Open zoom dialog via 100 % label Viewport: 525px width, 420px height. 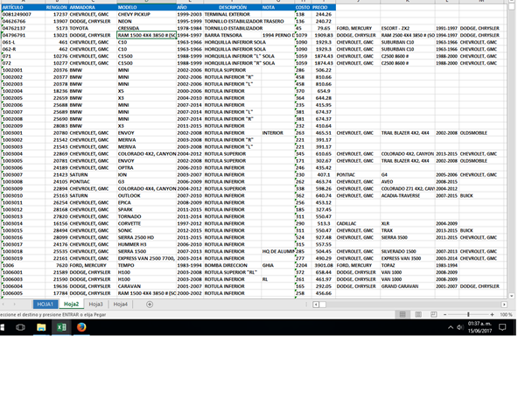click(506, 314)
